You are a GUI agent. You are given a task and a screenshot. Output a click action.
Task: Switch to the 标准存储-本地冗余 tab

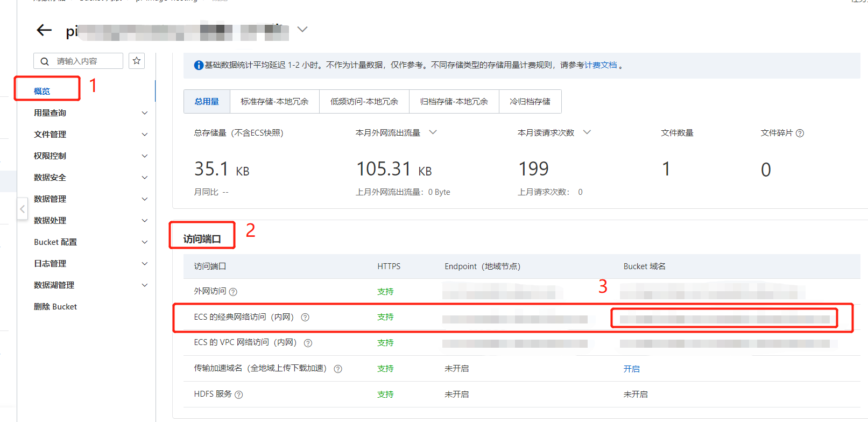tap(274, 102)
